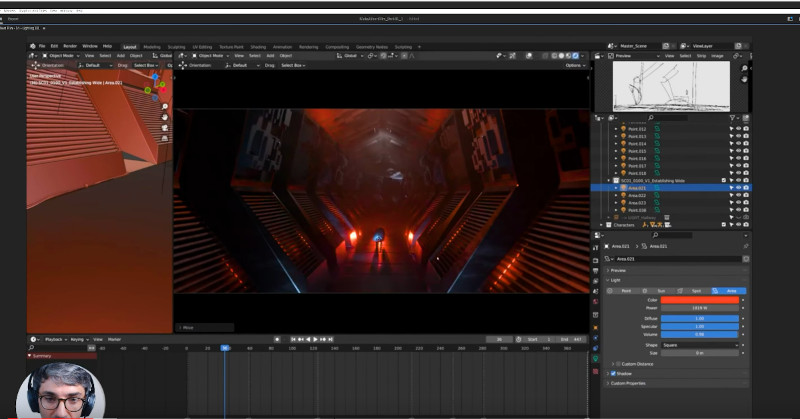The height and width of the screenshot is (419, 800).
Task: Open the Render menu
Action: [70, 46]
